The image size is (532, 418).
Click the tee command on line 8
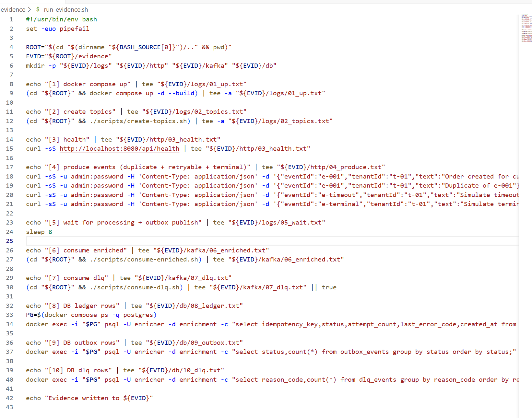(148, 84)
